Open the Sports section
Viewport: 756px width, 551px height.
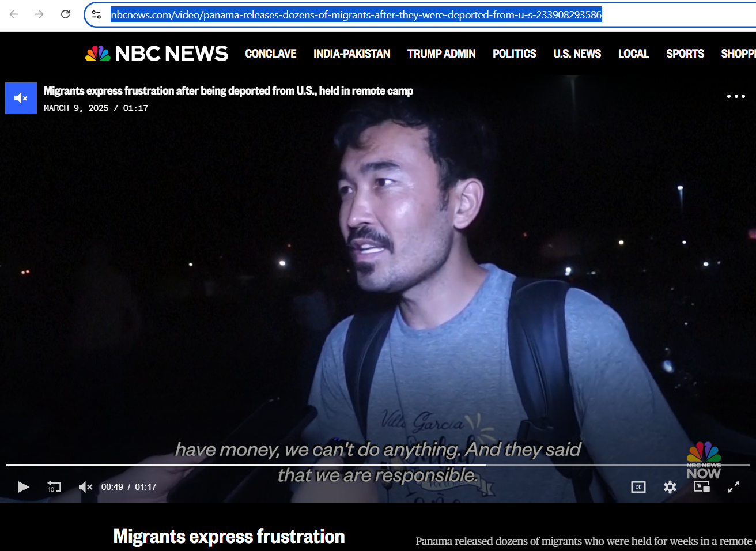pos(685,54)
